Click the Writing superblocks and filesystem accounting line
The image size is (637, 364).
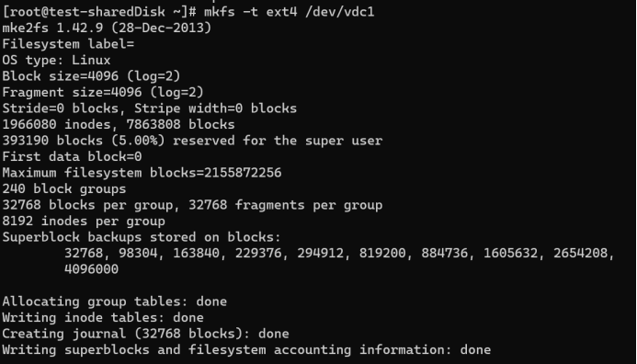click(x=246, y=350)
